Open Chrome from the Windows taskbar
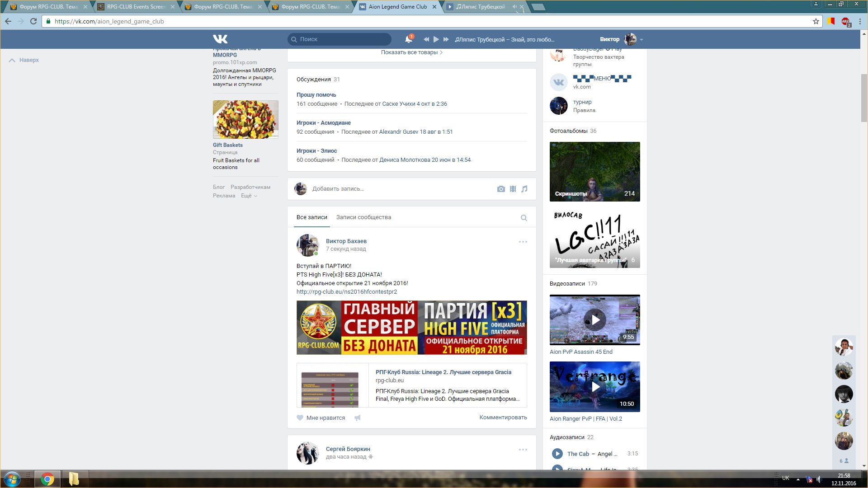Screen dimensions: 868x488 point(47,479)
